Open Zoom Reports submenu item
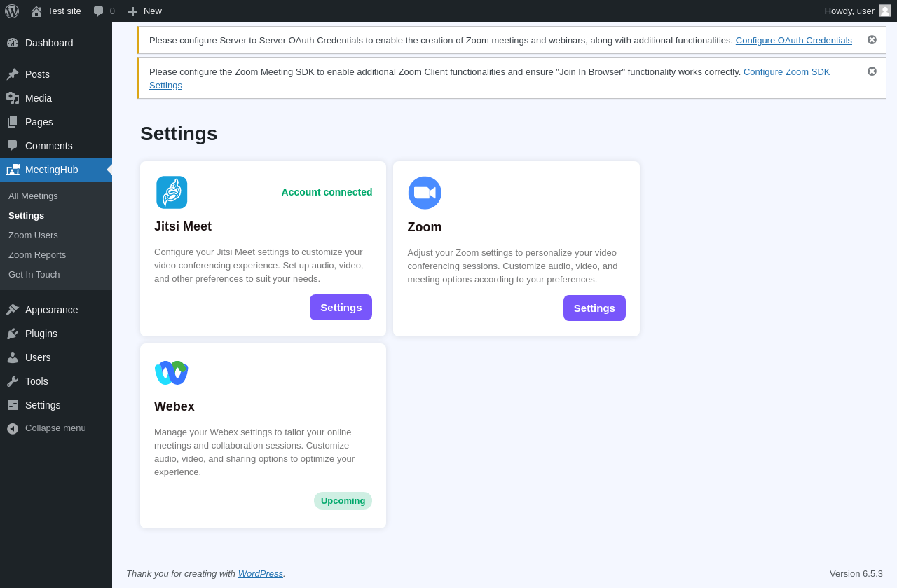Viewport: 897px width, 588px height. coord(37,255)
